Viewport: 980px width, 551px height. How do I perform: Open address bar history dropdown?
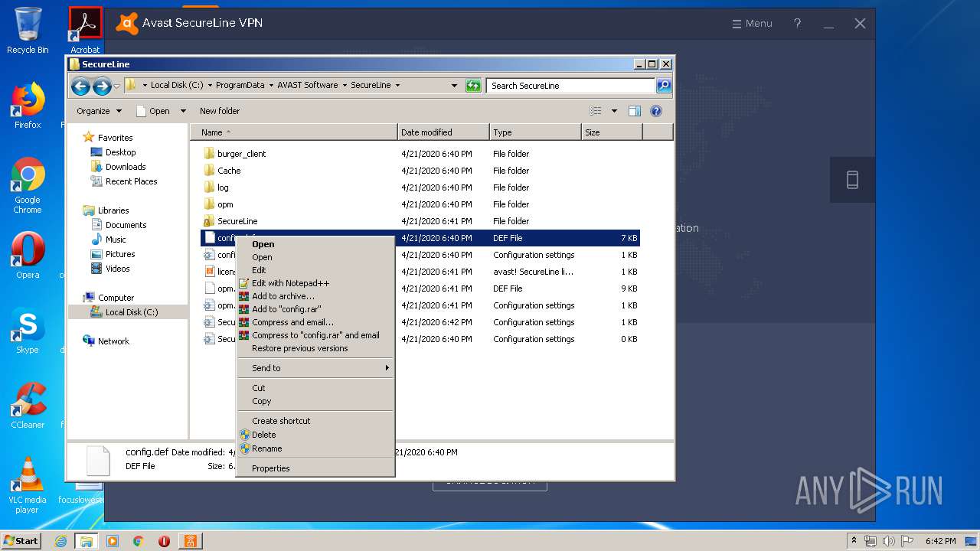pyautogui.click(x=454, y=86)
